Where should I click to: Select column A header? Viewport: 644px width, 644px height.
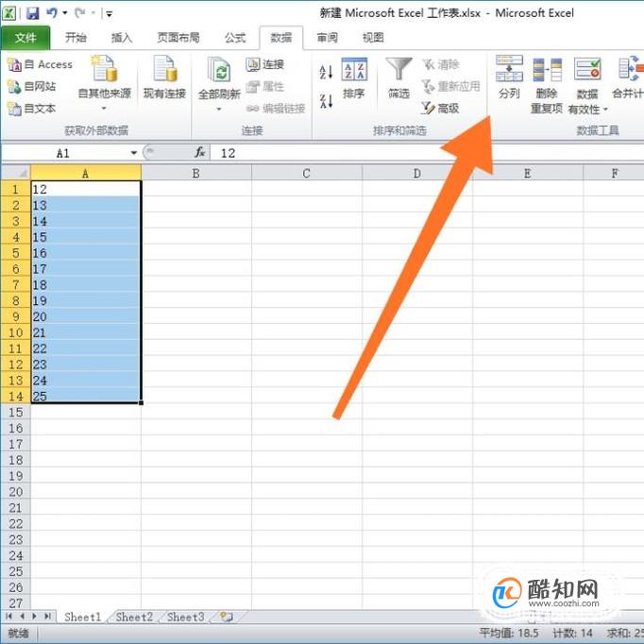(x=86, y=173)
